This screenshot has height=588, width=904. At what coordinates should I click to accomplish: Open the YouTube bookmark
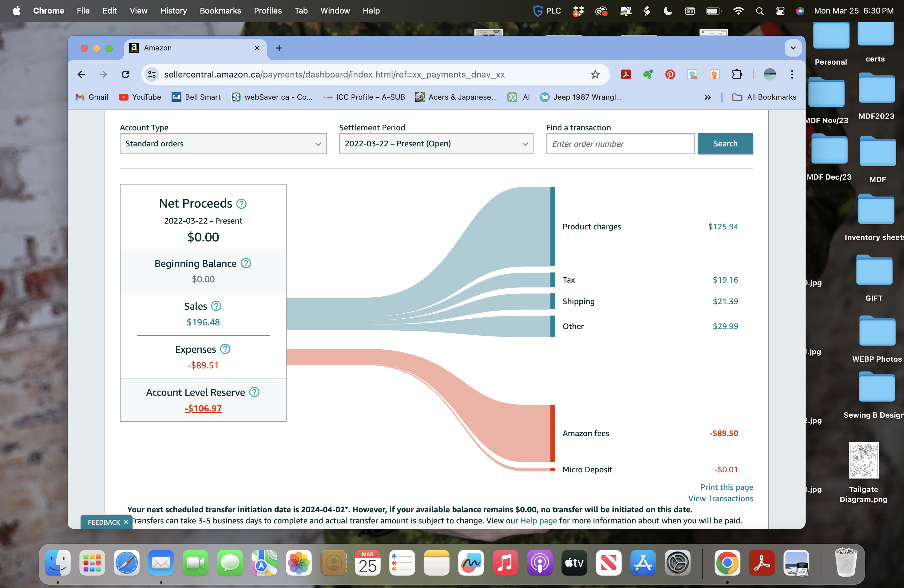click(140, 97)
